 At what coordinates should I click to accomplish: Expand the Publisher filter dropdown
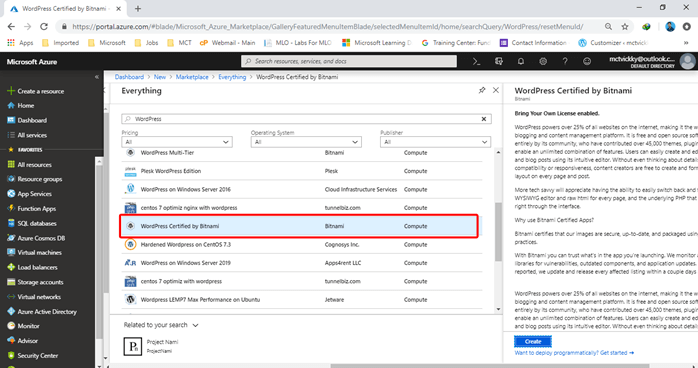point(435,142)
